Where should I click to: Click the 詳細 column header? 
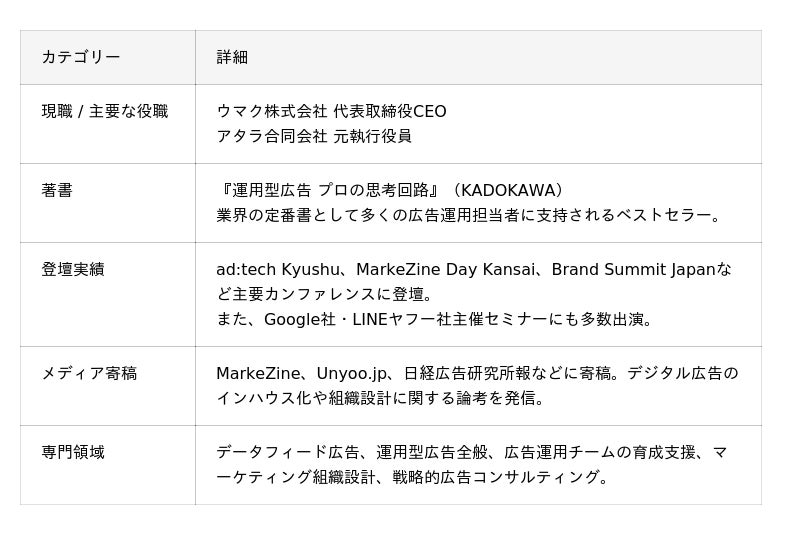[232, 57]
